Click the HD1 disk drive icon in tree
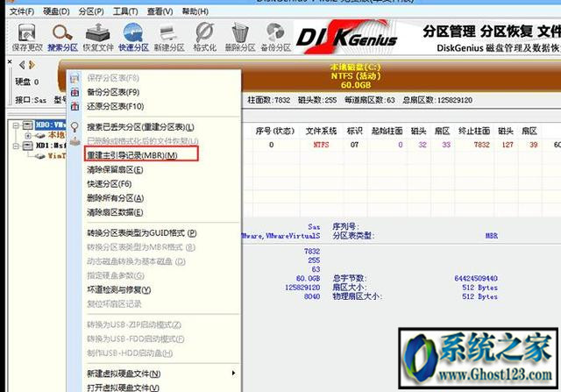The width and height of the screenshot is (561, 392). click(28, 146)
